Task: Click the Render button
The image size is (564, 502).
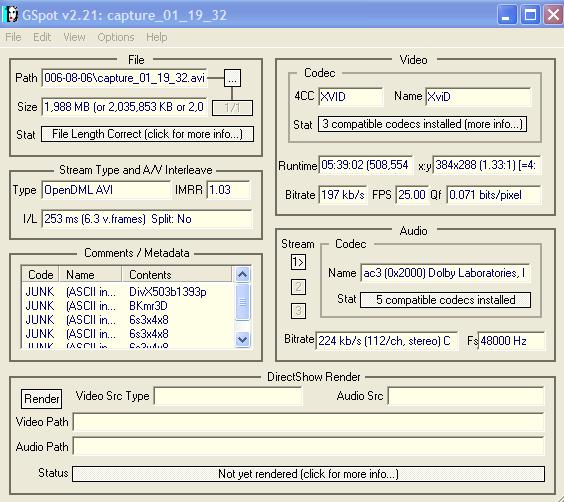Action: point(41,399)
